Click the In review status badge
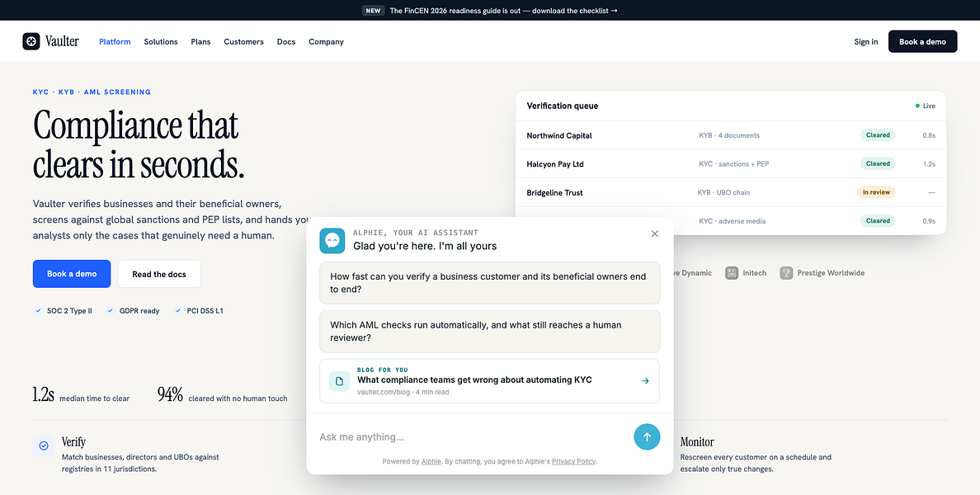Viewport: 980px width, 495px height. [876, 192]
